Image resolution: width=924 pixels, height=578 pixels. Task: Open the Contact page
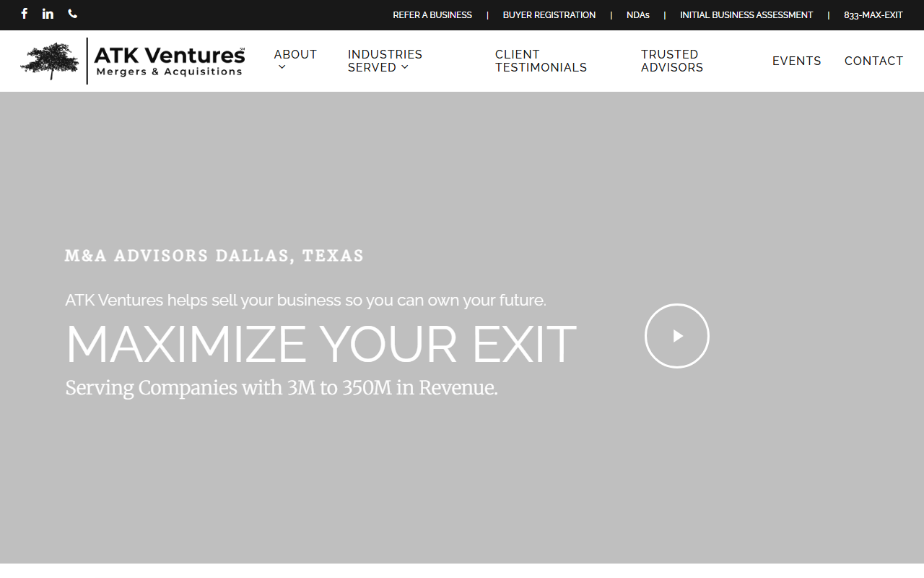pyautogui.click(x=874, y=61)
